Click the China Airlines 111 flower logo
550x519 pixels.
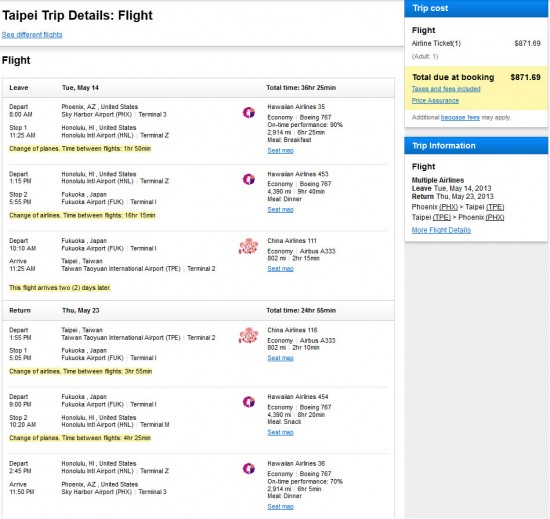point(248,246)
